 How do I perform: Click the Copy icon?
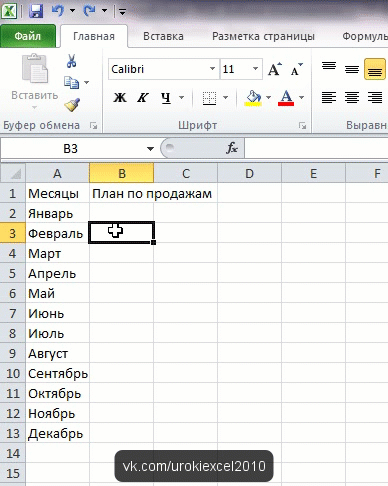click(x=71, y=82)
